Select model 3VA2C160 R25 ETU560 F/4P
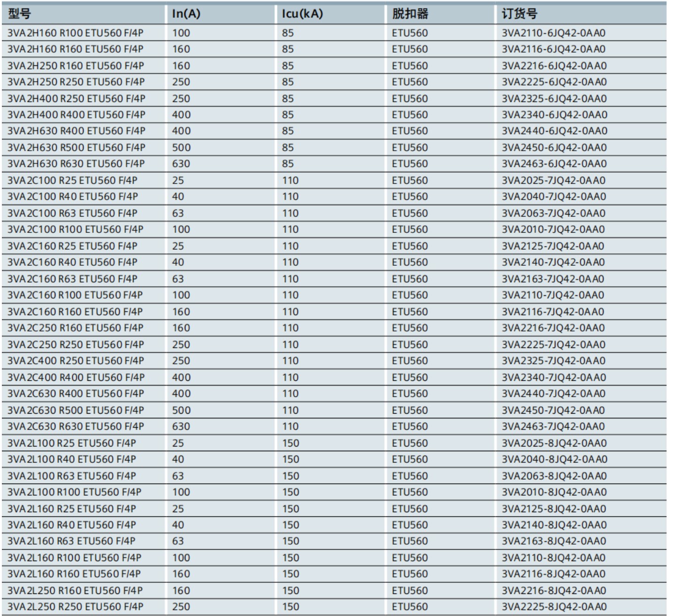The height and width of the screenshot is (616, 673). coord(72,246)
